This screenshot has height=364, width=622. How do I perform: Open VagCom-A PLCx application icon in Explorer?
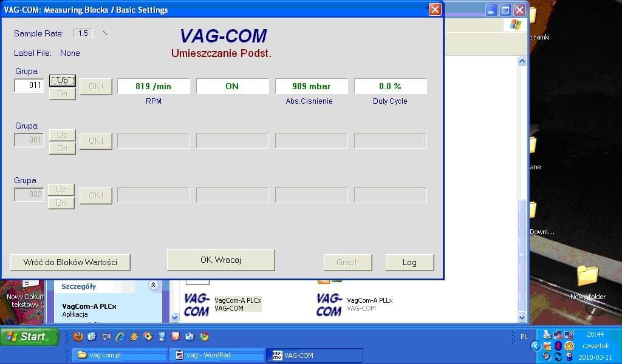click(196, 305)
